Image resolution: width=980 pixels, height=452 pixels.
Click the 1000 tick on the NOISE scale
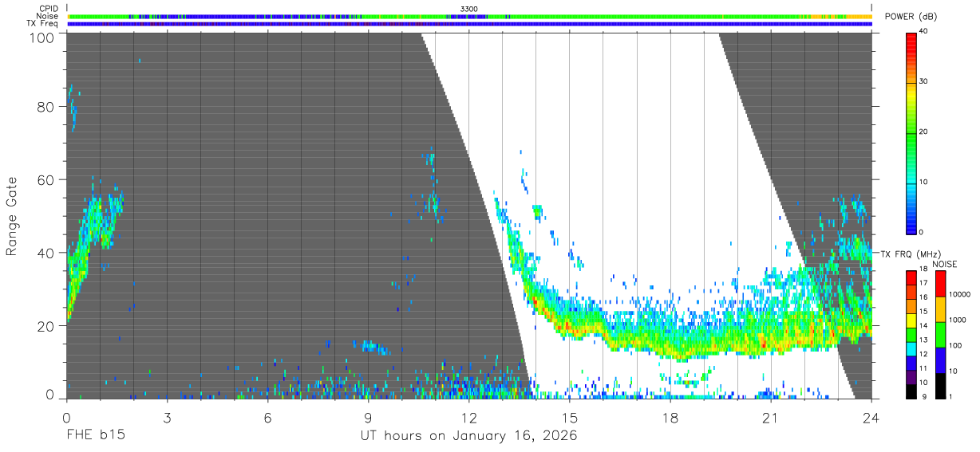958,320
